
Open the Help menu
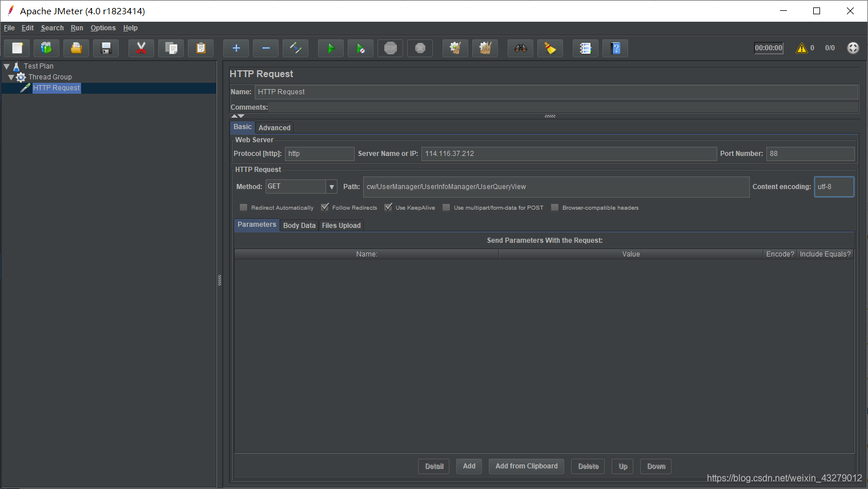click(130, 28)
